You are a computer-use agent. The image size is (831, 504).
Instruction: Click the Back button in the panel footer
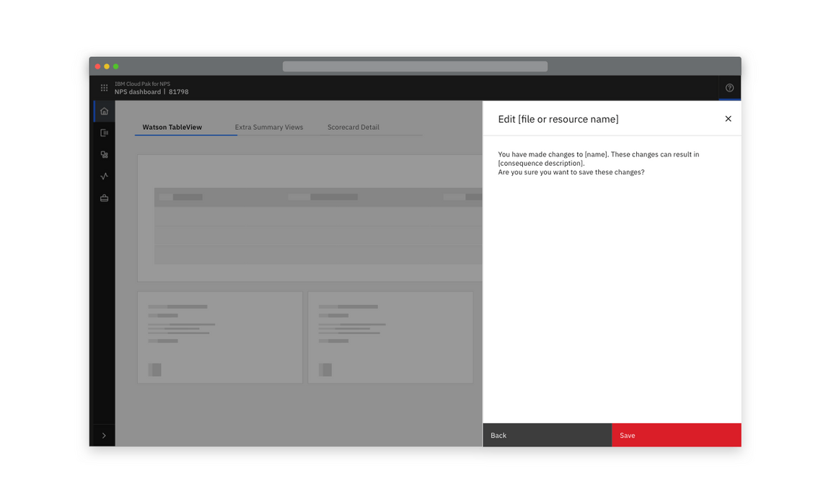point(547,435)
